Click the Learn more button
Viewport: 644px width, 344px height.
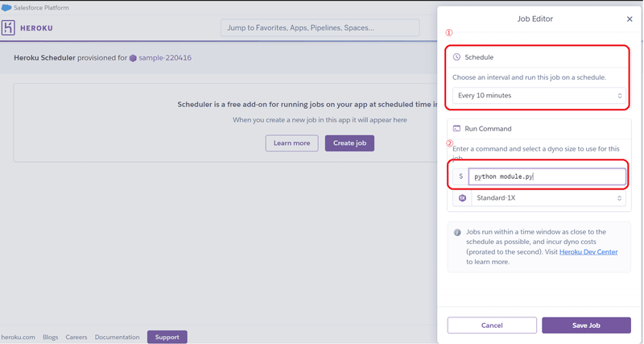291,143
